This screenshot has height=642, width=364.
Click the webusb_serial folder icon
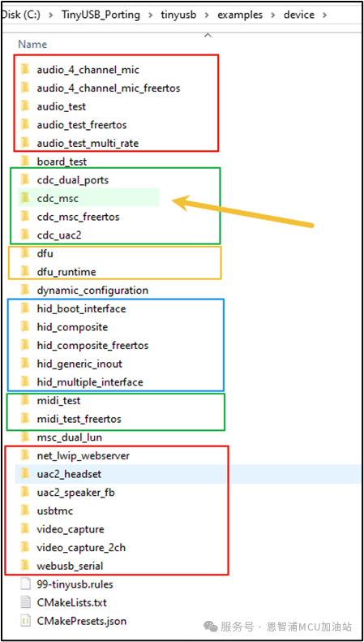25,566
